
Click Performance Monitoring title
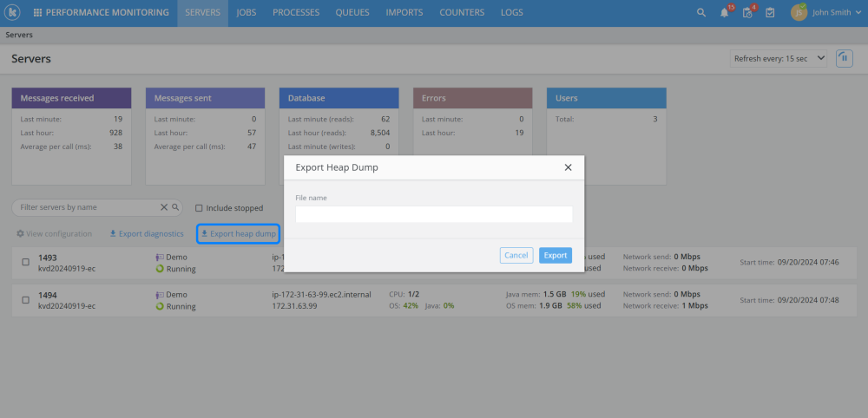pyautogui.click(x=108, y=13)
